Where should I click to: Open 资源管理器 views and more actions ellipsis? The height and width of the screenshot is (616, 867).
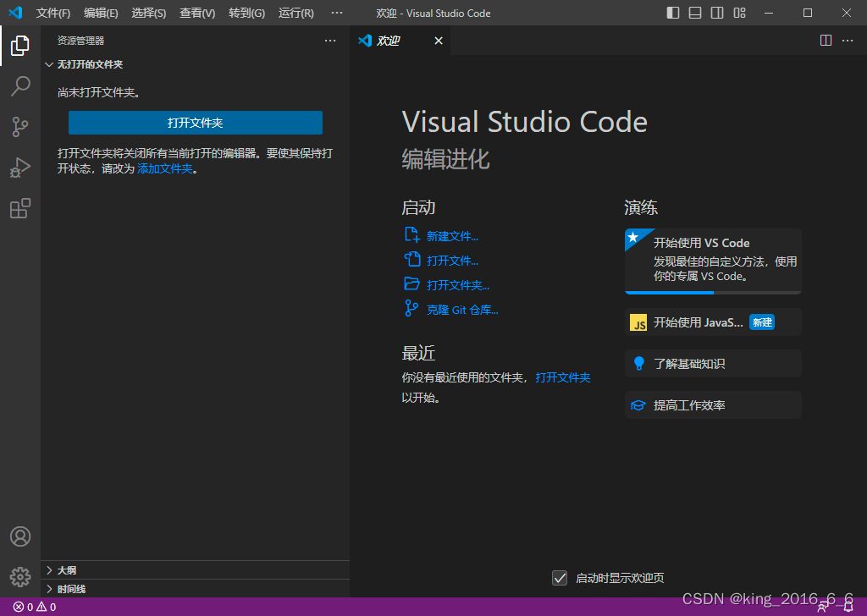click(x=330, y=41)
